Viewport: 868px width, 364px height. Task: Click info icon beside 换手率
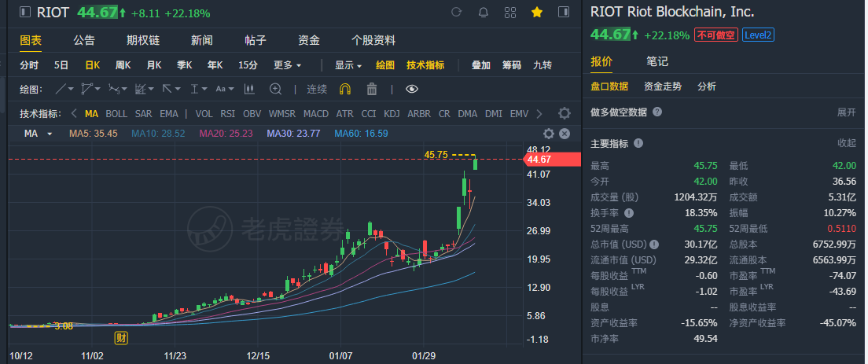[x=629, y=213]
